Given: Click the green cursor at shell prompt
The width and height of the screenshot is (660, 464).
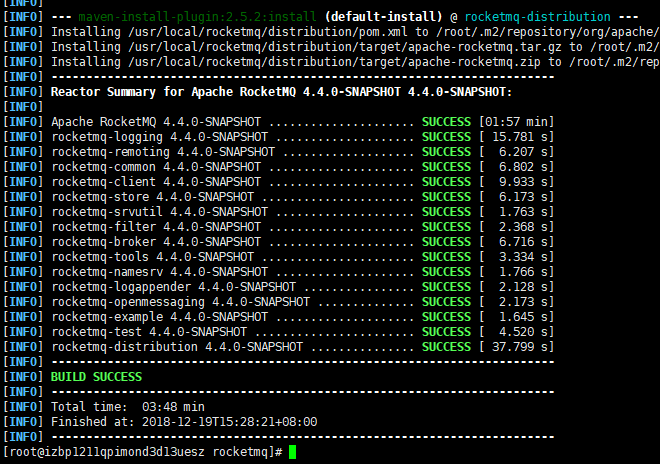Looking at the screenshot, I should [292, 453].
